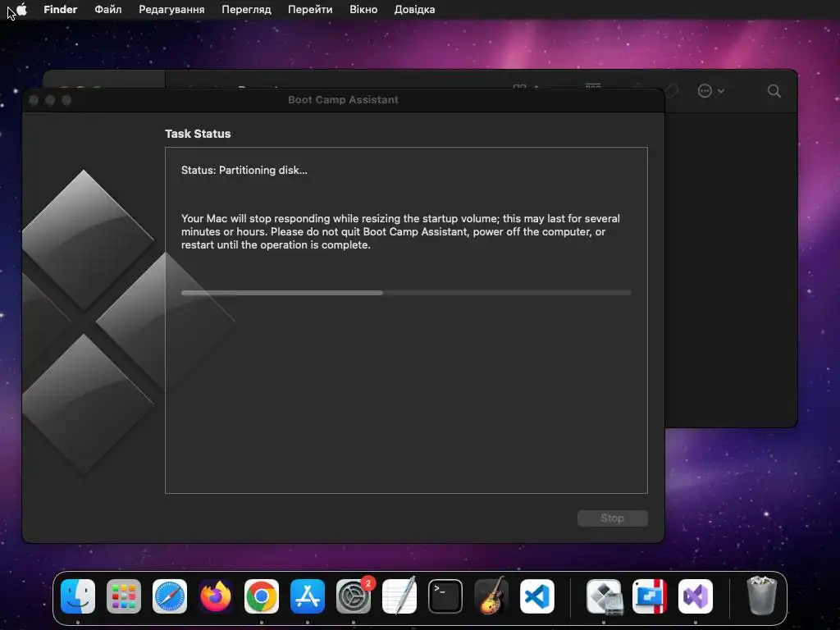Open the Редагування menu
The height and width of the screenshot is (630, 840).
coord(171,9)
